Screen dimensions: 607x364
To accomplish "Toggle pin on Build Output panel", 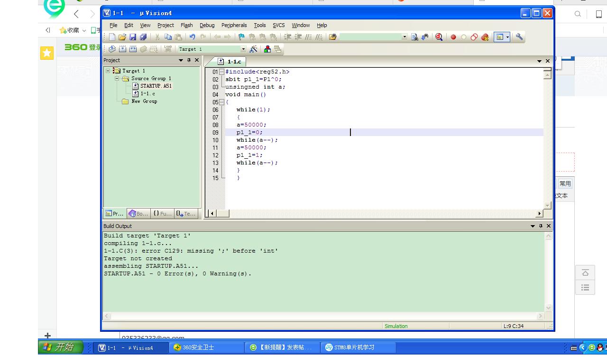I will [x=541, y=226].
